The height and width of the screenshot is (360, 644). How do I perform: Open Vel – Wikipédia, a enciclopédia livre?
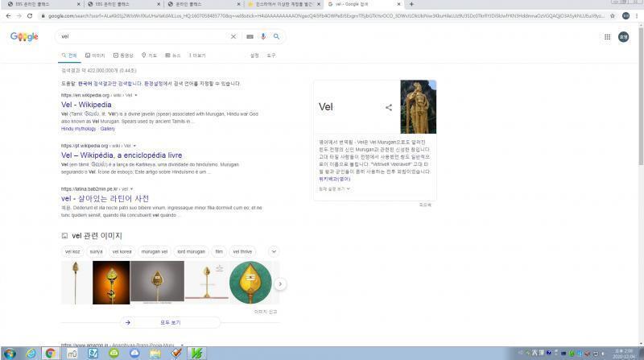(122, 155)
